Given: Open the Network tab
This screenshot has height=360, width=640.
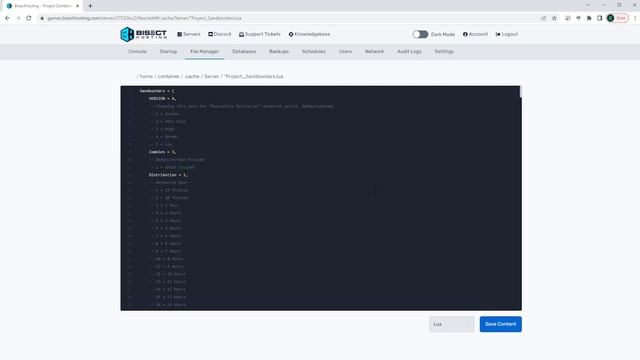Looking at the screenshot, I should coord(374,51).
